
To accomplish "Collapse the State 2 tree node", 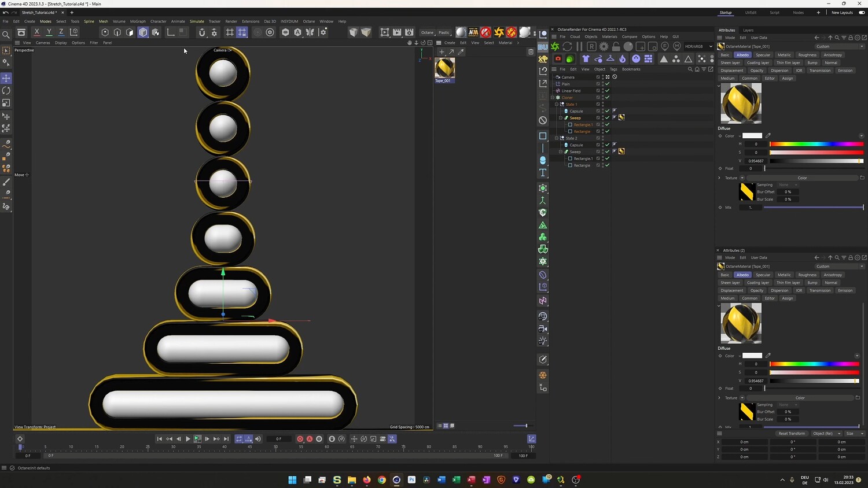I will click(557, 138).
